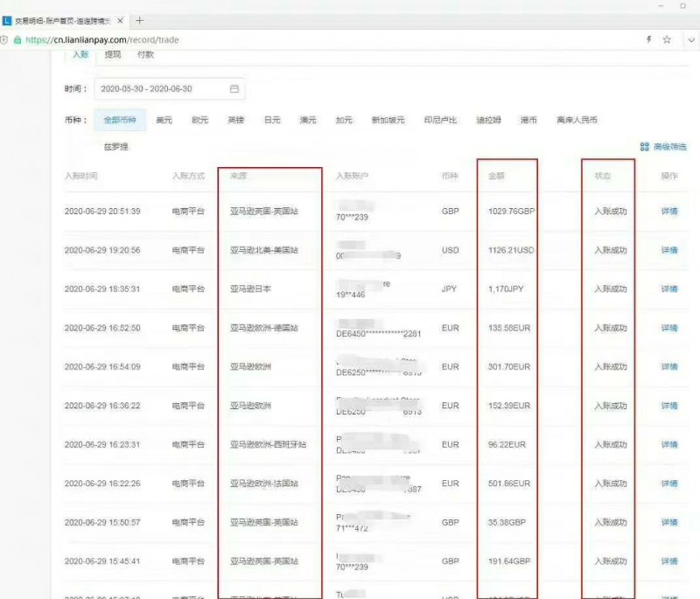Image resolution: width=700 pixels, height=599 pixels.
Task: Select source cell 亚马逊日本
Action: [x=250, y=289]
